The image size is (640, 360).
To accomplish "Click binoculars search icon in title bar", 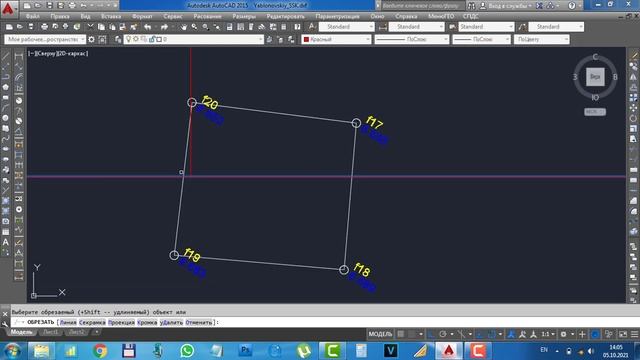I will coord(471,6).
